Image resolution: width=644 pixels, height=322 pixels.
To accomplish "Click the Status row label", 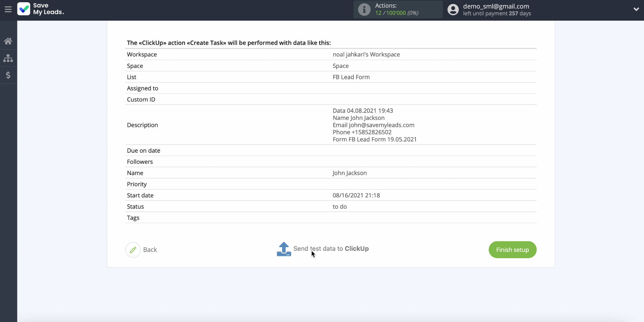I will click(135, 207).
